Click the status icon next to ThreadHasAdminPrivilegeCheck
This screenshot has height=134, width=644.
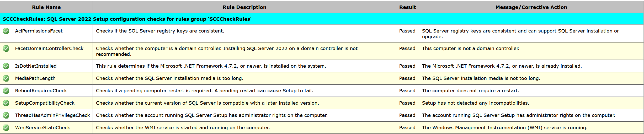(6, 115)
